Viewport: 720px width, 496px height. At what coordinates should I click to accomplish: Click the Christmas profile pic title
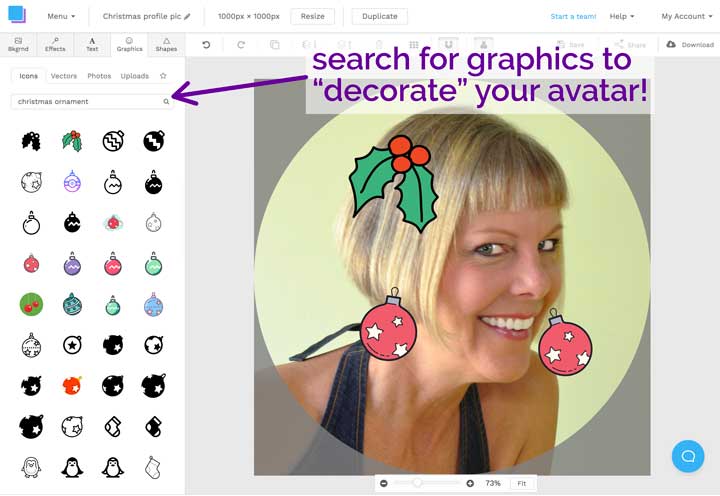[x=142, y=16]
